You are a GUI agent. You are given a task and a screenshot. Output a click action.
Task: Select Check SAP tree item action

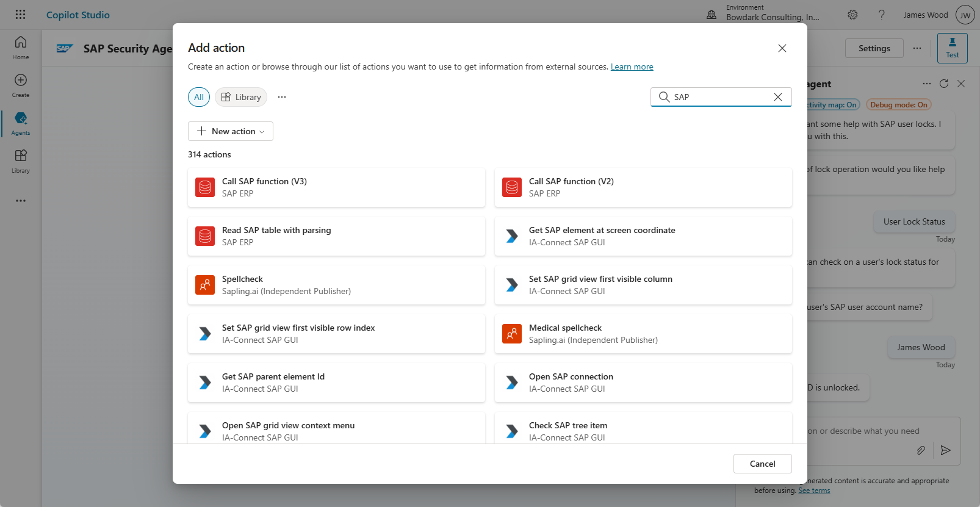(643, 428)
